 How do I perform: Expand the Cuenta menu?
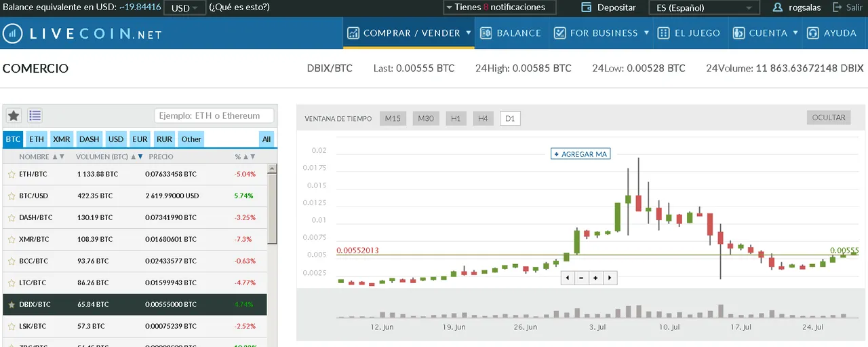pyautogui.click(x=766, y=33)
